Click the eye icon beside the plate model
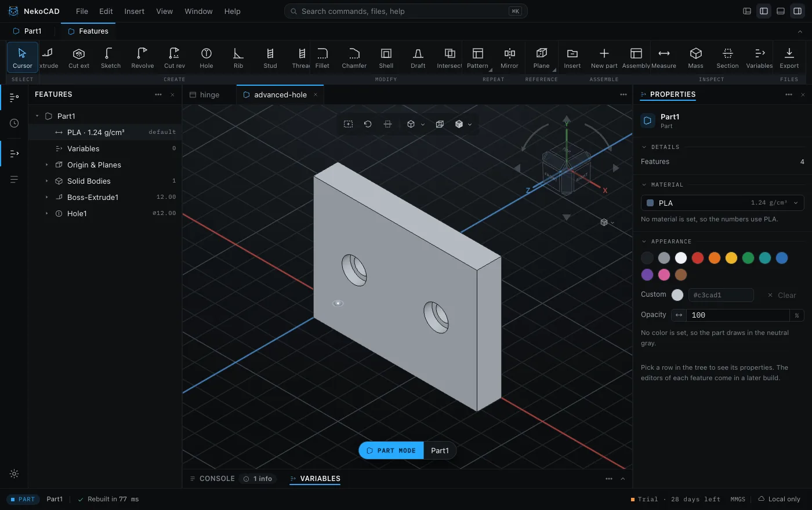 (338, 303)
